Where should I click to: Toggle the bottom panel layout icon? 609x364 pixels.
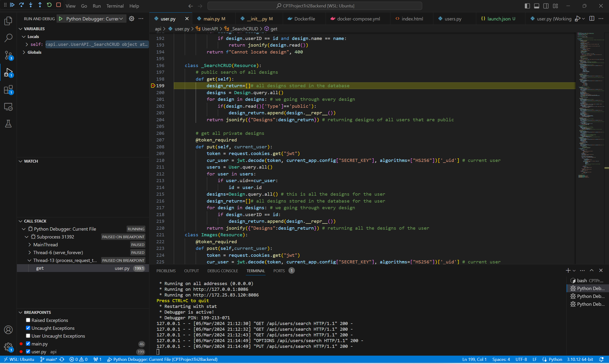(537, 6)
